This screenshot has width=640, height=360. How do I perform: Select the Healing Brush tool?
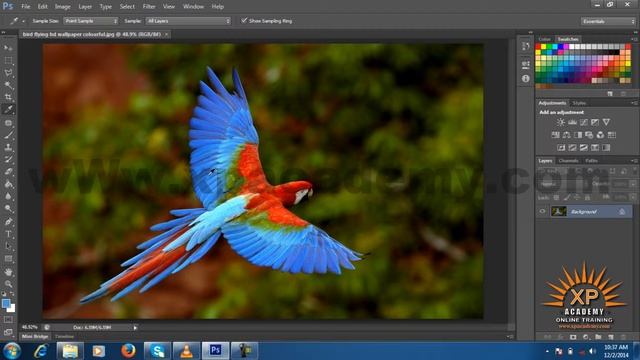click(x=8, y=122)
